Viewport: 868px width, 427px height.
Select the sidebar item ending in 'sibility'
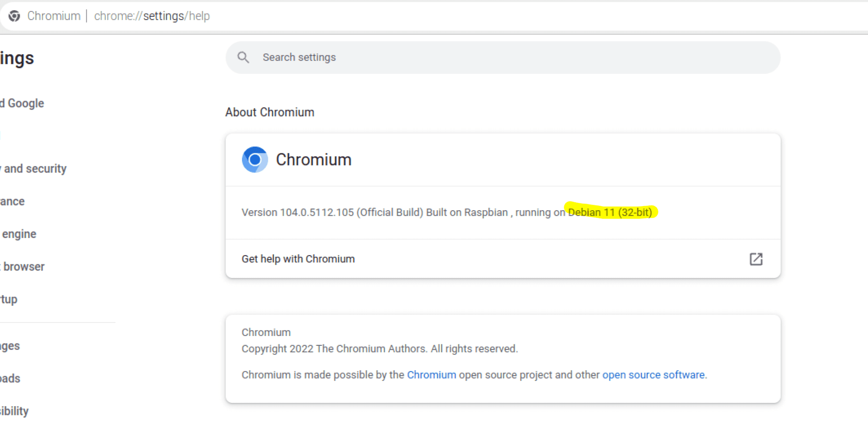(x=14, y=411)
